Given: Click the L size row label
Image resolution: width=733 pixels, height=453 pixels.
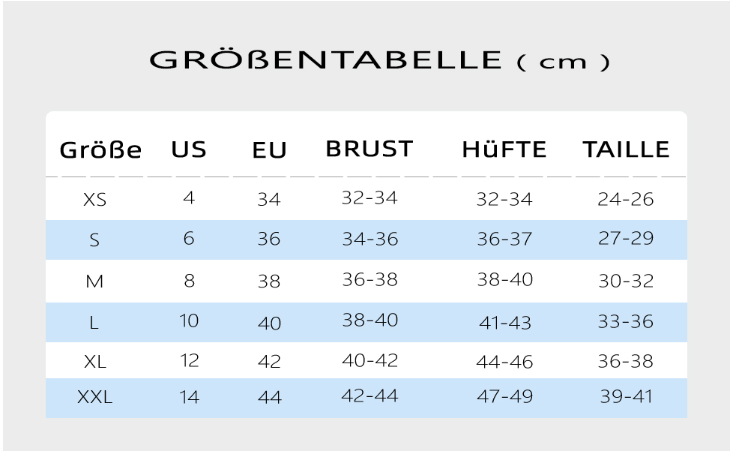Looking at the screenshot, I should 93,323.
